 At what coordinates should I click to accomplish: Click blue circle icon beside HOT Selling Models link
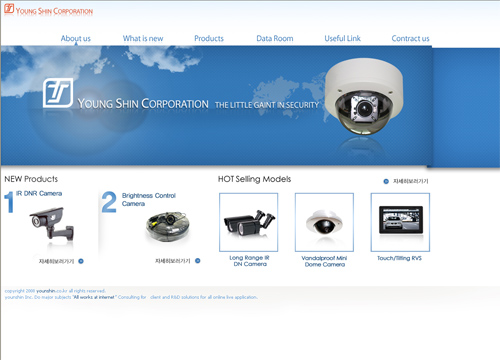click(x=386, y=181)
